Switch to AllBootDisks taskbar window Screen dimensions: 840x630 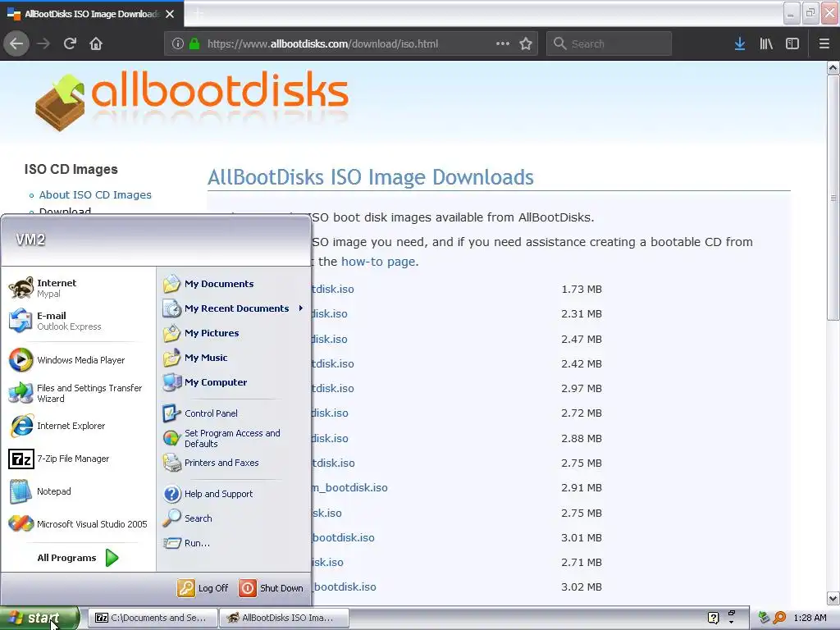click(x=284, y=619)
